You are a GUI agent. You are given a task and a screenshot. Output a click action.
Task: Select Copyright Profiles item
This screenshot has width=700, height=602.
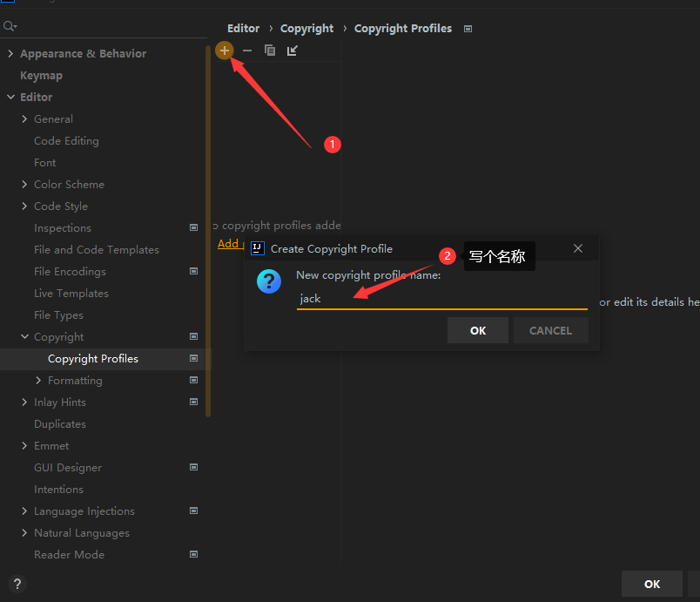pos(93,359)
